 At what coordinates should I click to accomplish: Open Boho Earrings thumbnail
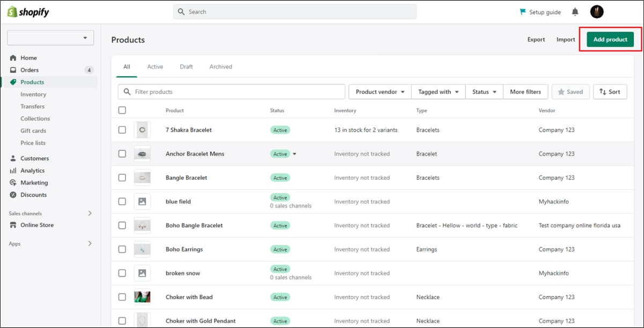[142, 249]
